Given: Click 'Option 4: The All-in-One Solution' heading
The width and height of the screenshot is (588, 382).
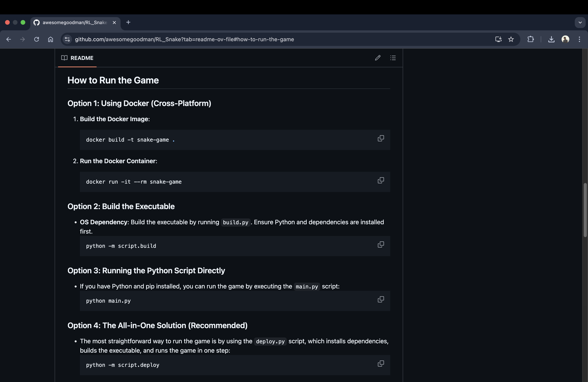Looking at the screenshot, I should [x=158, y=325].
